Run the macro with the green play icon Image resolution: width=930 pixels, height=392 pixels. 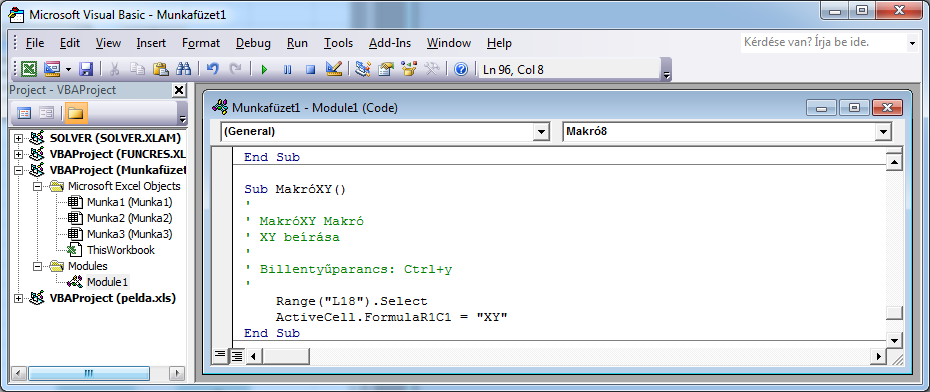coord(264,69)
